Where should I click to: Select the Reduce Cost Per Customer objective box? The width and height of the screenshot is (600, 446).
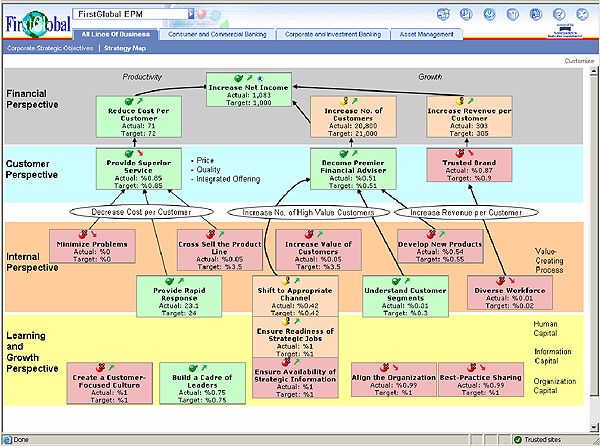tap(135, 118)
